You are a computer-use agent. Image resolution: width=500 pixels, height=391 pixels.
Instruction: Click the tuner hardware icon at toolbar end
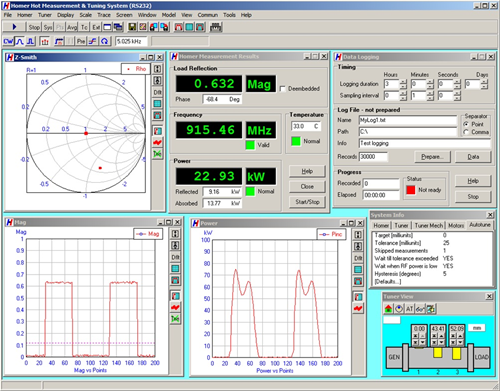pos(216,27)
